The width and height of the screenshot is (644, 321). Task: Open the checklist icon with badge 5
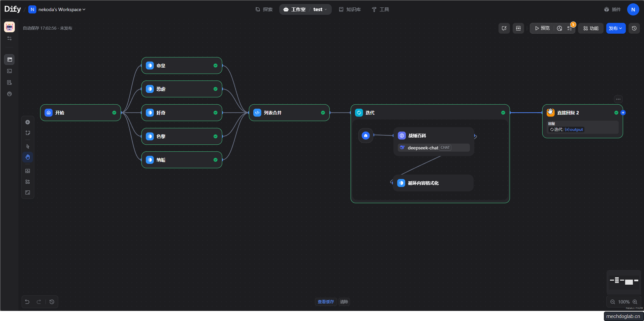pyautogui.click(x=570, y=28)
